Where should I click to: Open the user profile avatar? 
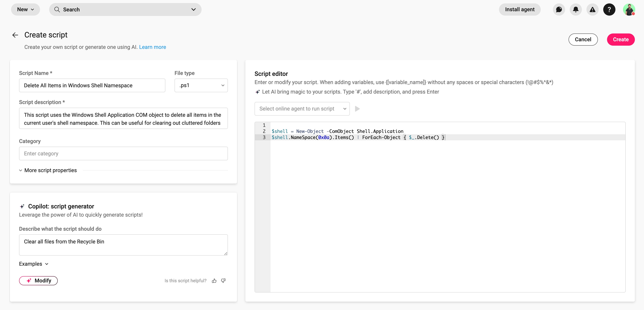pos(629,10)
